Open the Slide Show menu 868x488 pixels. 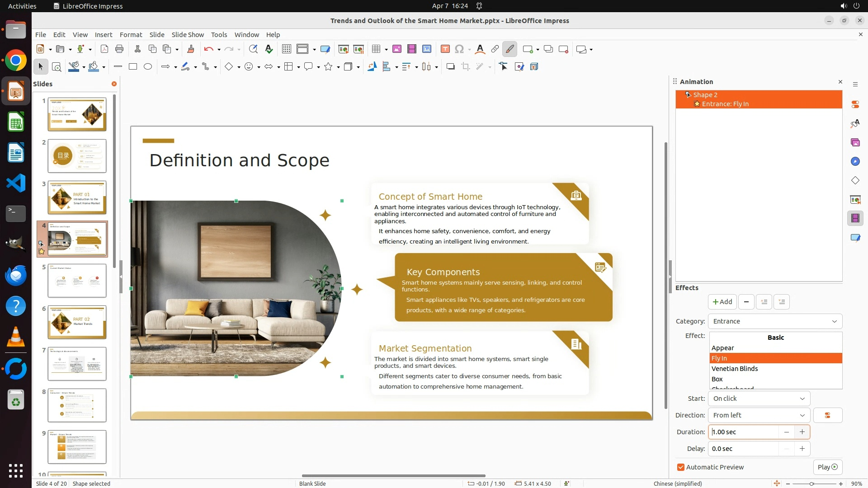click(188, 35)
